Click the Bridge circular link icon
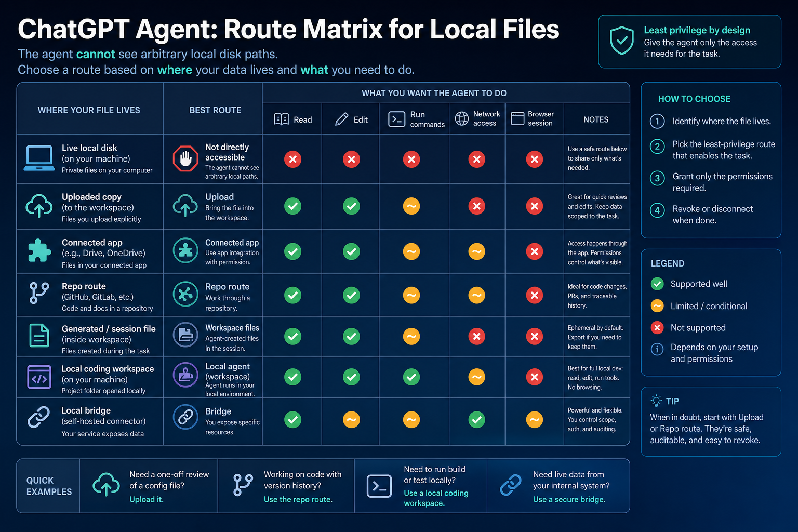This screenshot has width=798, height=532. point(185,417)
